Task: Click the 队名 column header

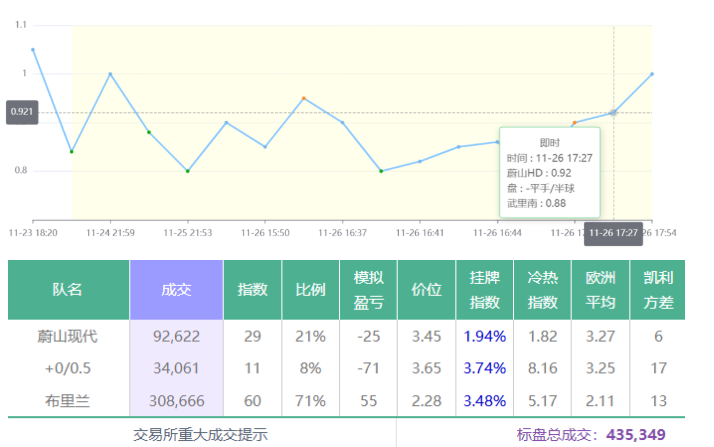Action: 68,289
